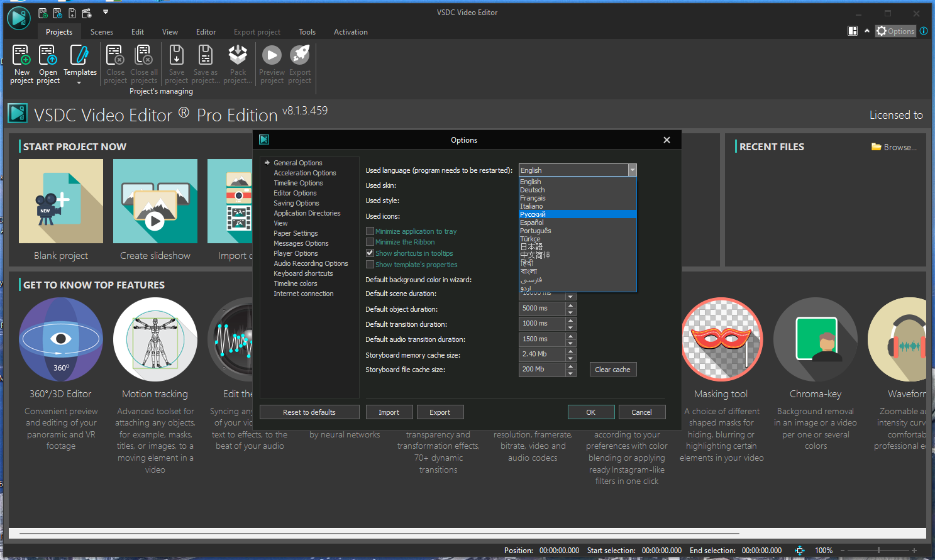Click Reset to defaults button
The image size is (935, 560).
coord(309,412)
